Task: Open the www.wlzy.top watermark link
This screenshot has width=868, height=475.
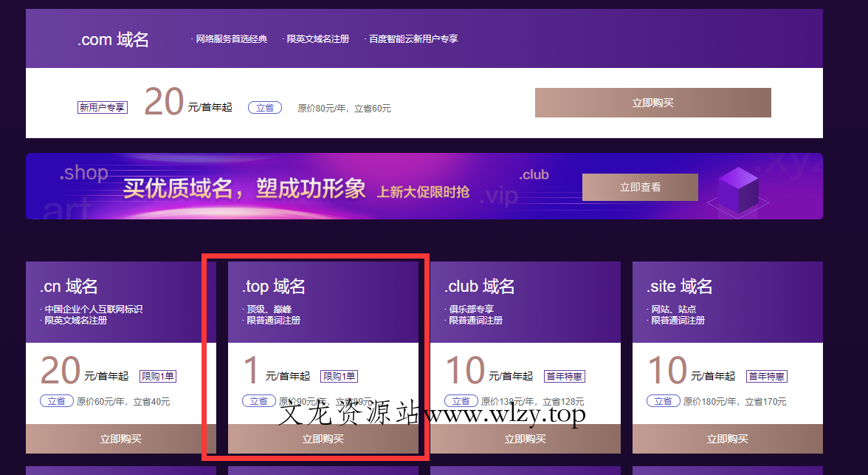Action: [506, 415]
